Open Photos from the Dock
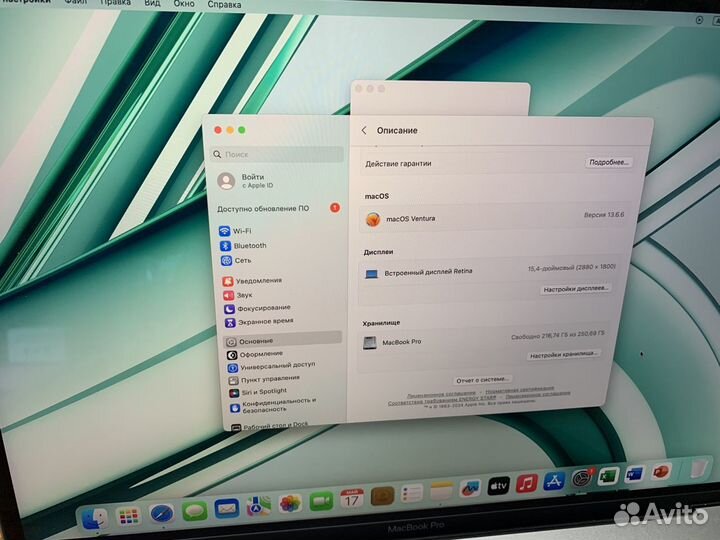Image resolution: width=720 pixels, height=540 pixels. click(290, 504)
